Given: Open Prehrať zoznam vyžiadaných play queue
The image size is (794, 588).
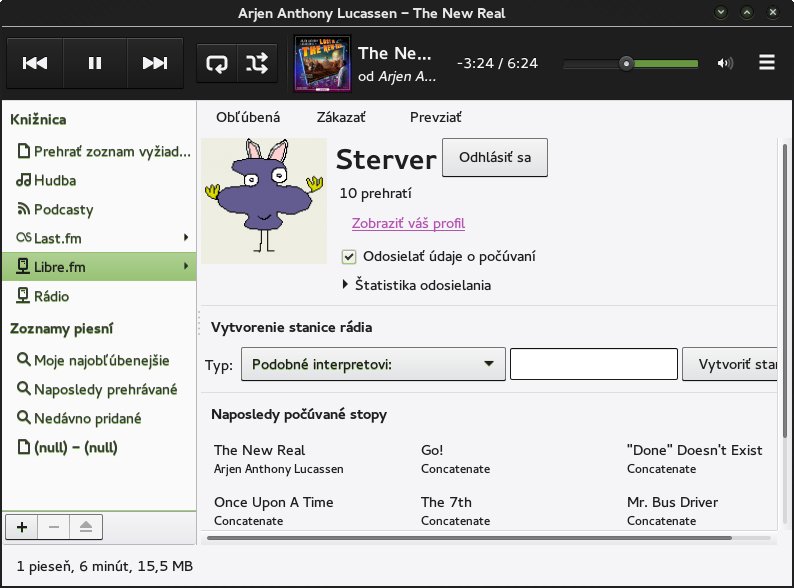Looking at the screenshot, I should [x=99, y=151].
